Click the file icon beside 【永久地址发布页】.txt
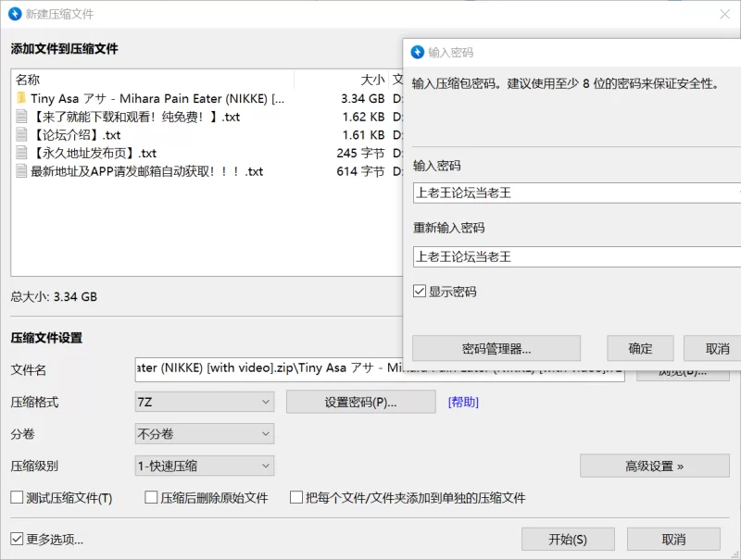 pos(21,154)
